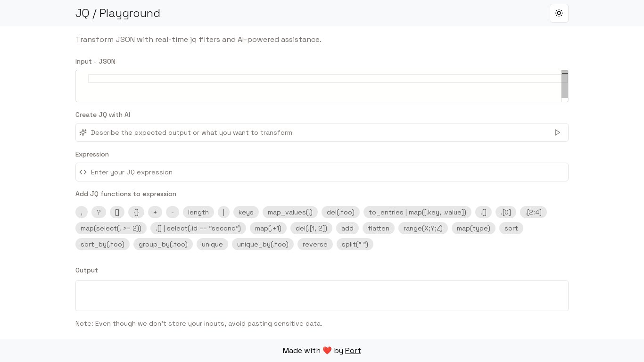Add the [] array chip
This screenshot has height=362, width=644.
pyautogui.click(x=117, y=212)
